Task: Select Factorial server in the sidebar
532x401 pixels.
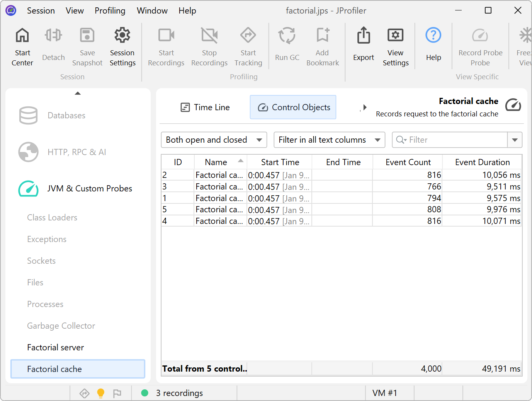Action: coord(56,348)
